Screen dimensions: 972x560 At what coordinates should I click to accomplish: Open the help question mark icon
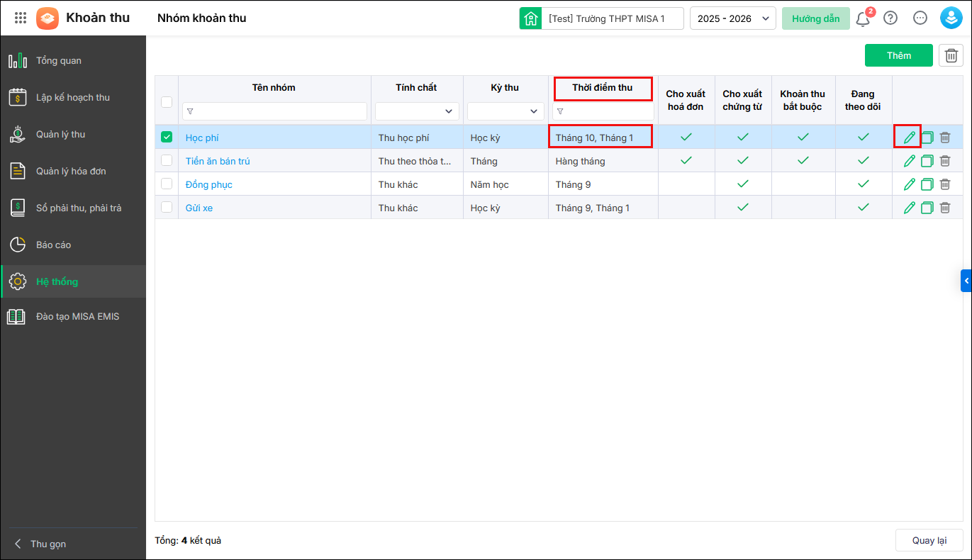890,18
